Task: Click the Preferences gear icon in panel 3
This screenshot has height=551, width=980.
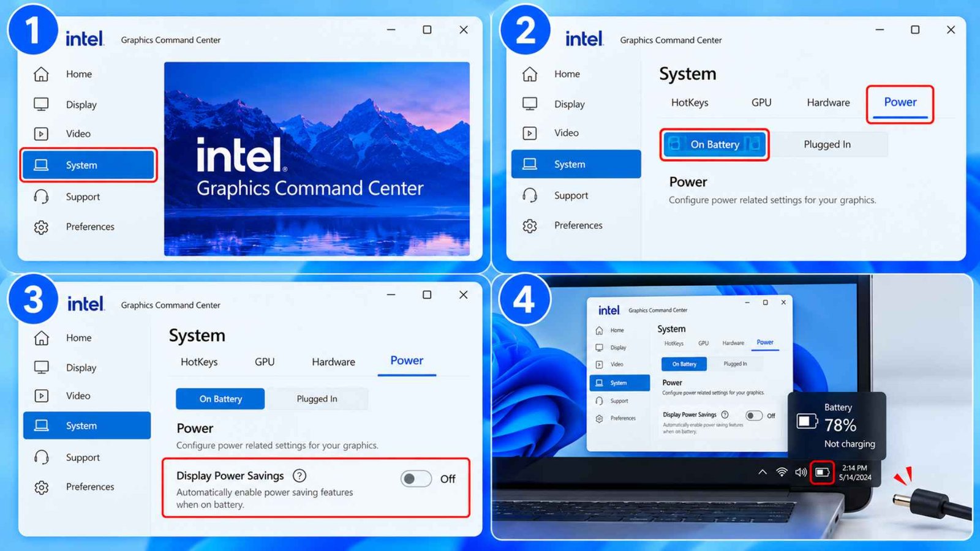Action: pyautogui.click(x=41, y=487)
